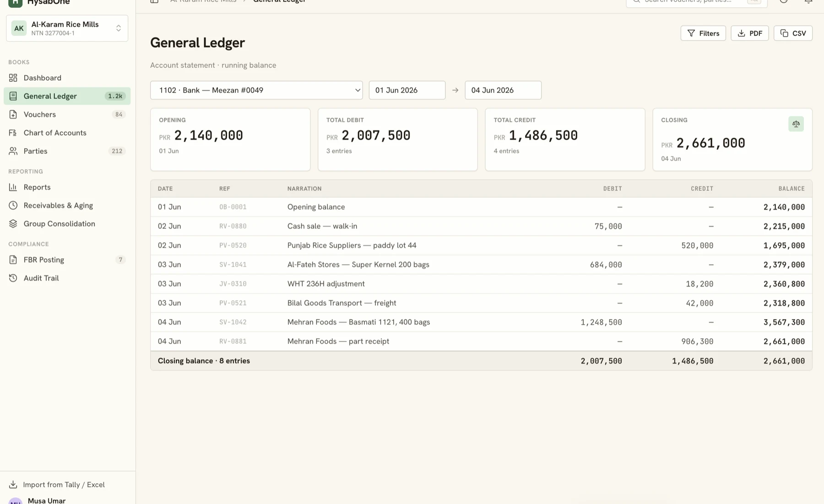Image resolution: width=824 pixels, height=504 pixels.
Task: Click narration Bilal Goods Transport — freight
Action: (x=342, y=303)
